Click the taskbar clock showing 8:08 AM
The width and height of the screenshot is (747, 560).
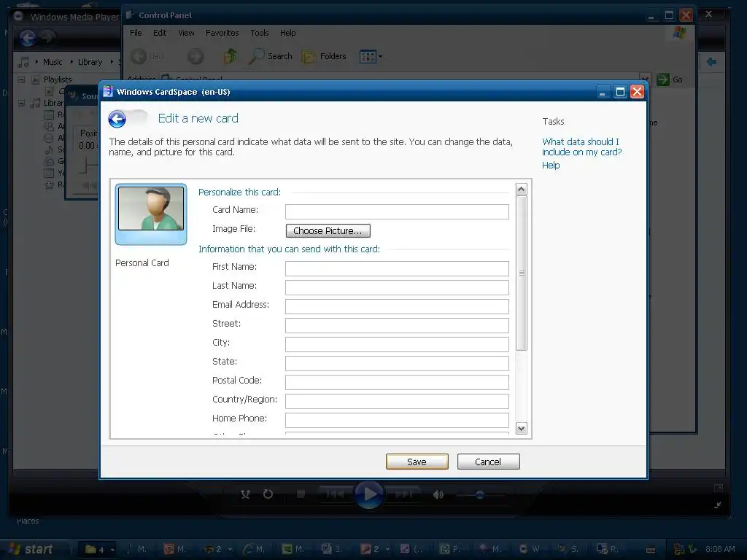[x=720, y=549]
